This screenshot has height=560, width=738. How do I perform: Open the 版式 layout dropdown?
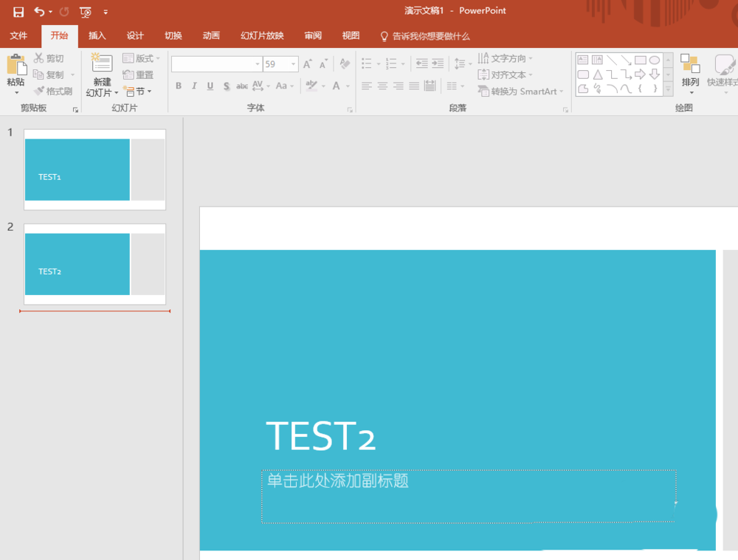coord(141,58)
